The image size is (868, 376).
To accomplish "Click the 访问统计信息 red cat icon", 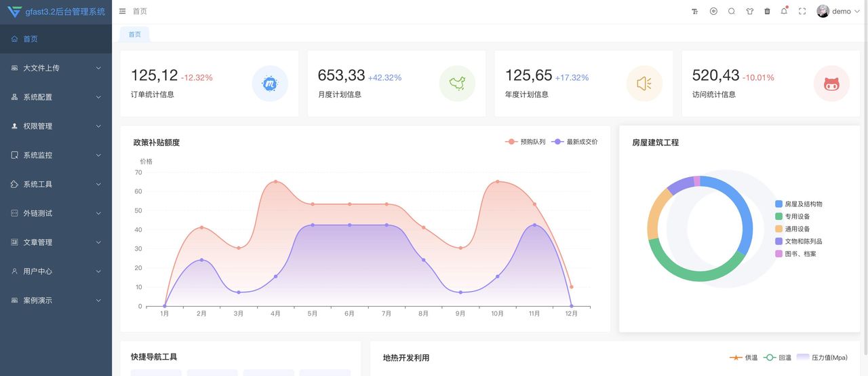I will pyautogui.click(x=831, y=83).
